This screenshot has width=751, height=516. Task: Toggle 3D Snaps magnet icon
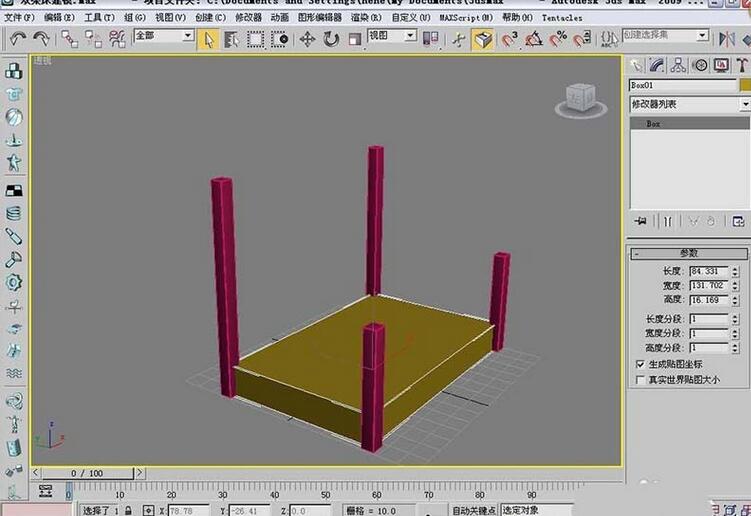pos(510,39)
